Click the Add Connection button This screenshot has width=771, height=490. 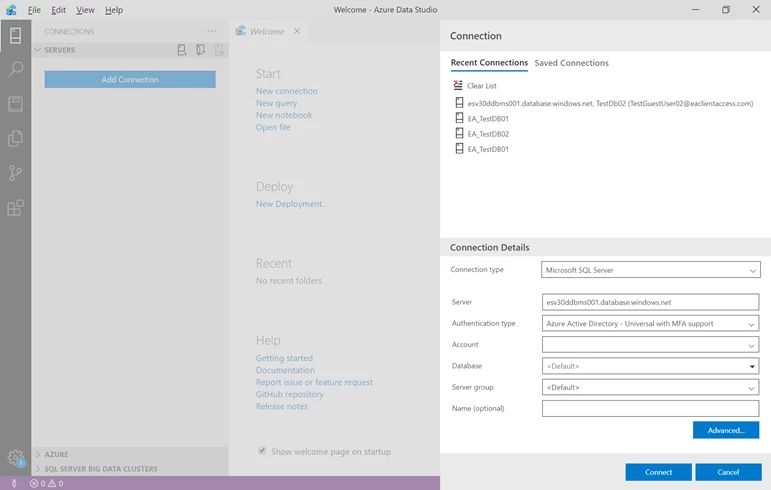(130, 79)
